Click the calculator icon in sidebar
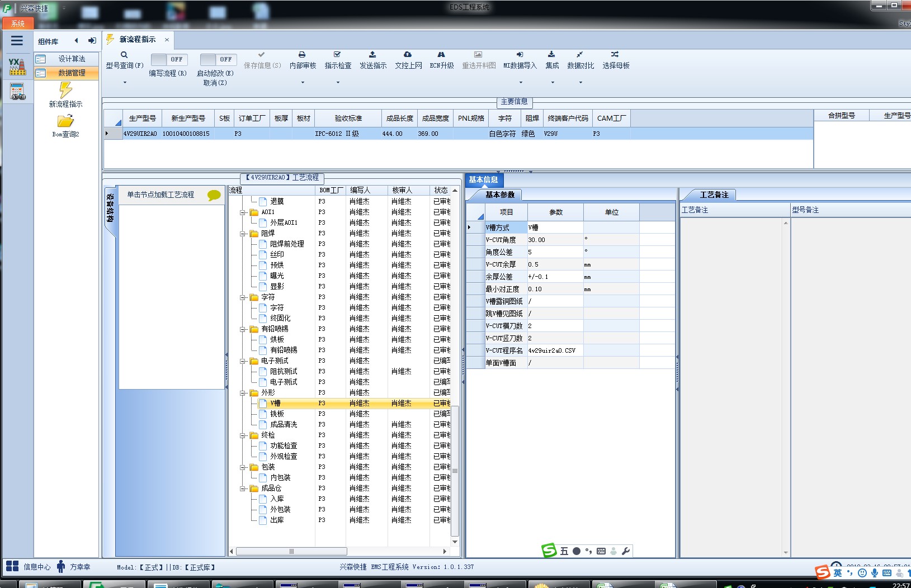Image resolution: width=911 pixels, height=588 pixels. (18, 91)
